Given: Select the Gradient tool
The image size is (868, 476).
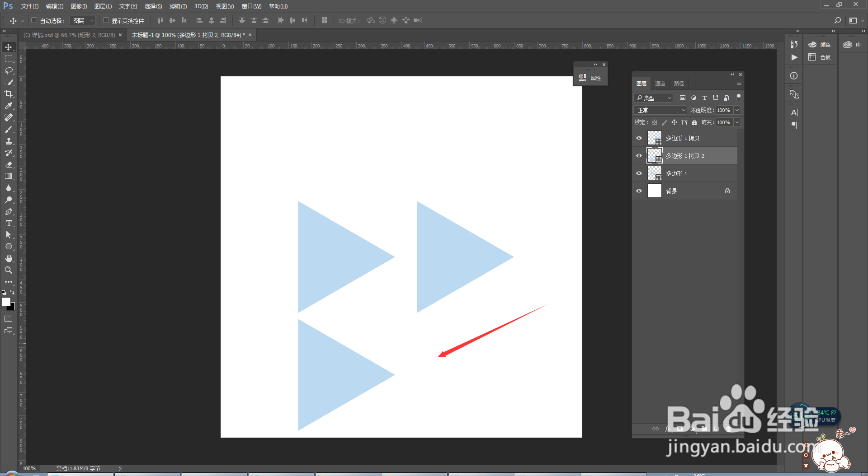Looking at the screenshot, I should (9, 176).
